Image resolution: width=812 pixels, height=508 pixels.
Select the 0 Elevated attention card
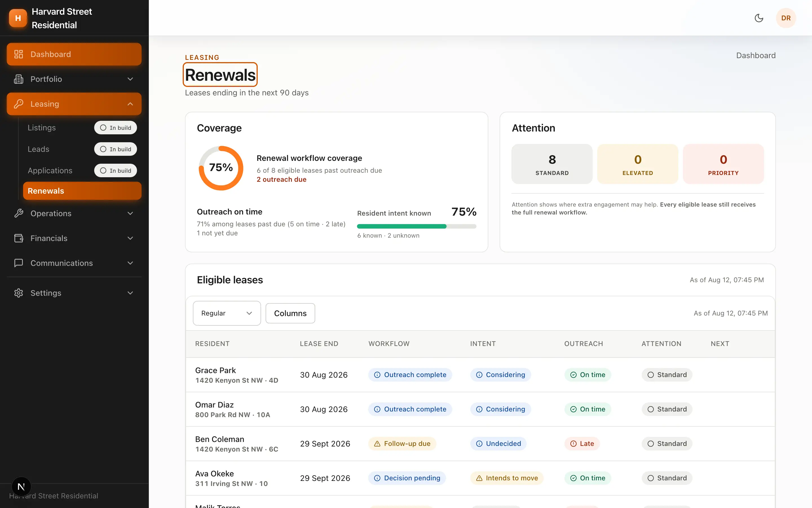coord(637,164)
